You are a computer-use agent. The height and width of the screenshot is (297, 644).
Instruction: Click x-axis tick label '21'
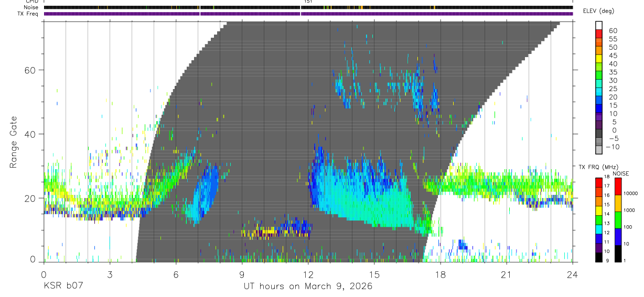pos(507,274)
